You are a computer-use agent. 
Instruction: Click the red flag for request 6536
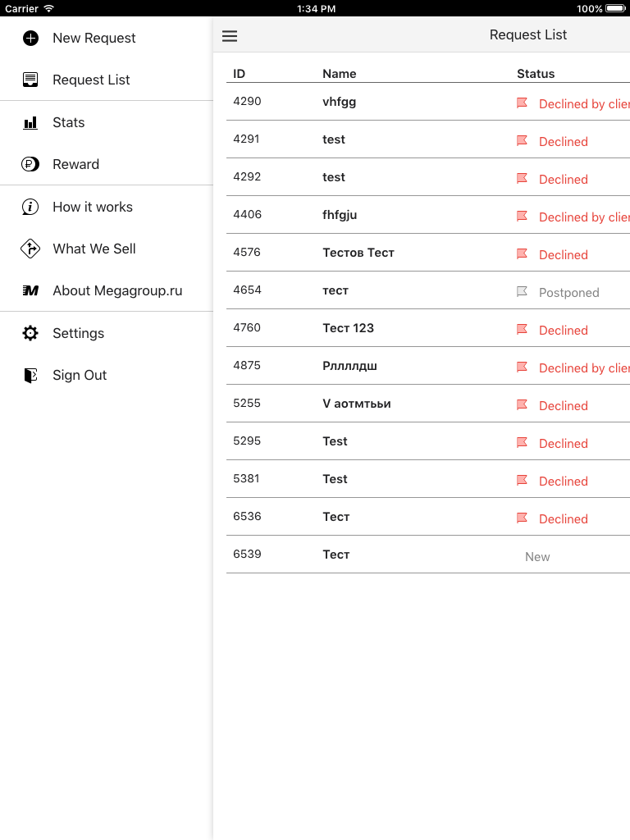click(522, 518)
